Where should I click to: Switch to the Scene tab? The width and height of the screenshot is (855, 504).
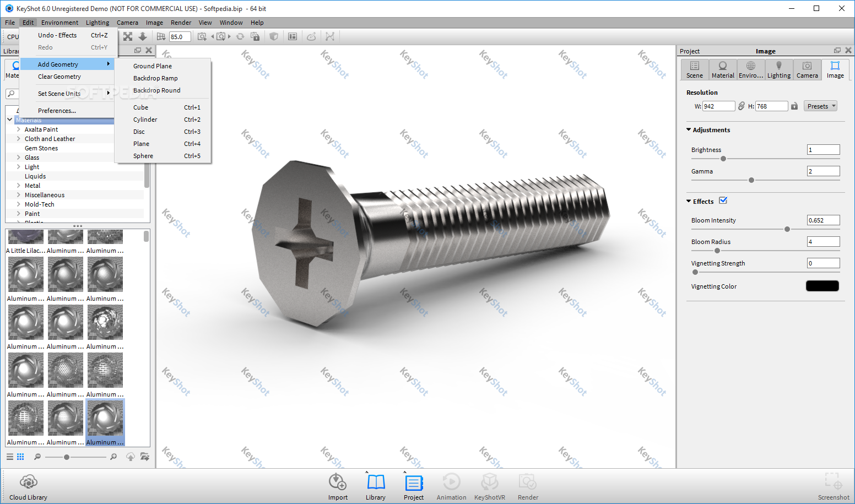tap(695, 70)
